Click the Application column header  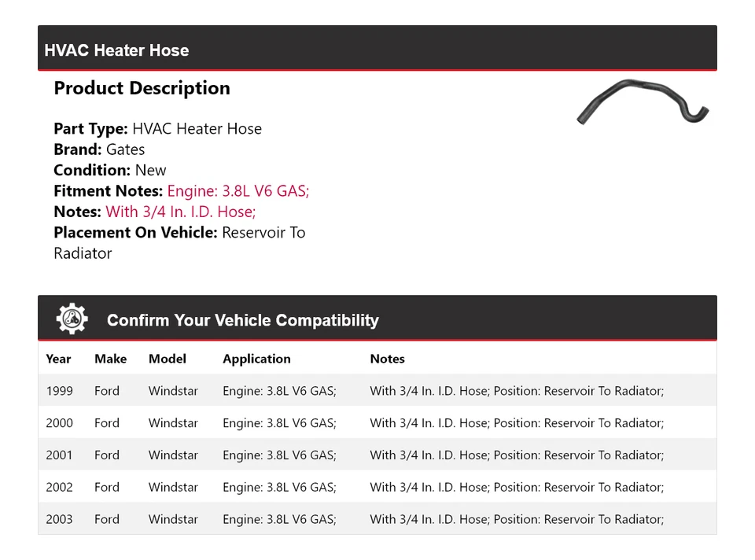click(256, 359)
